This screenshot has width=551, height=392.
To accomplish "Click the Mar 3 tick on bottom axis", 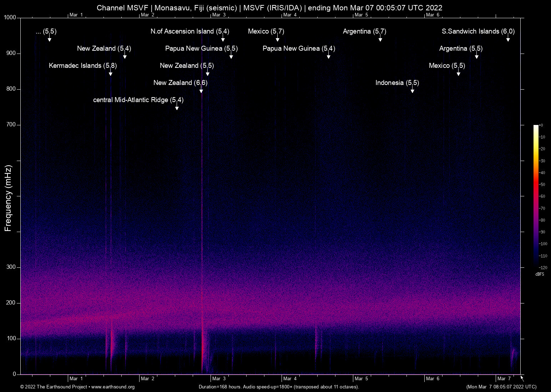I will coord(219,378).
